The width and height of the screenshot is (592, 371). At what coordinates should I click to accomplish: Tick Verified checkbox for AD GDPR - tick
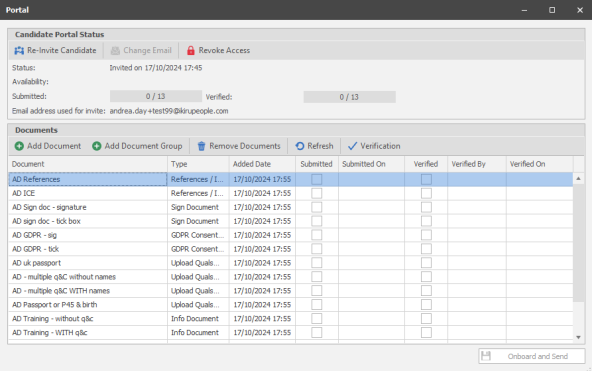(426, 249)
